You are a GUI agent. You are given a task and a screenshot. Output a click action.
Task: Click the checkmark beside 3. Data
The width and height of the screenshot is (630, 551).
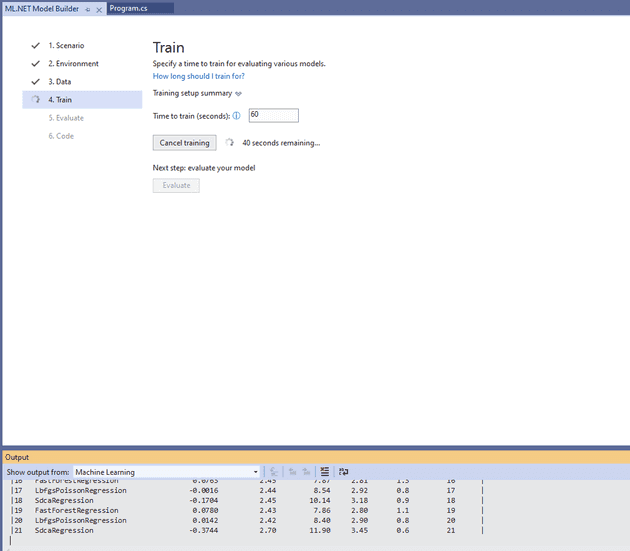36,82
